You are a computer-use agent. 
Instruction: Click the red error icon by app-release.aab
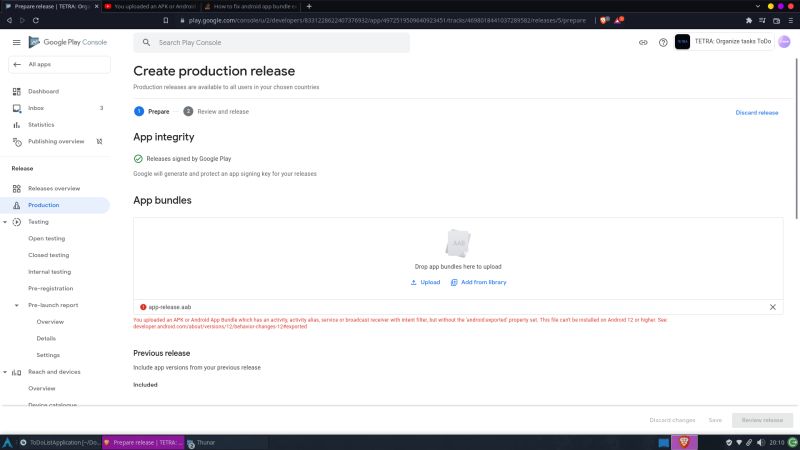click(143, 307)
